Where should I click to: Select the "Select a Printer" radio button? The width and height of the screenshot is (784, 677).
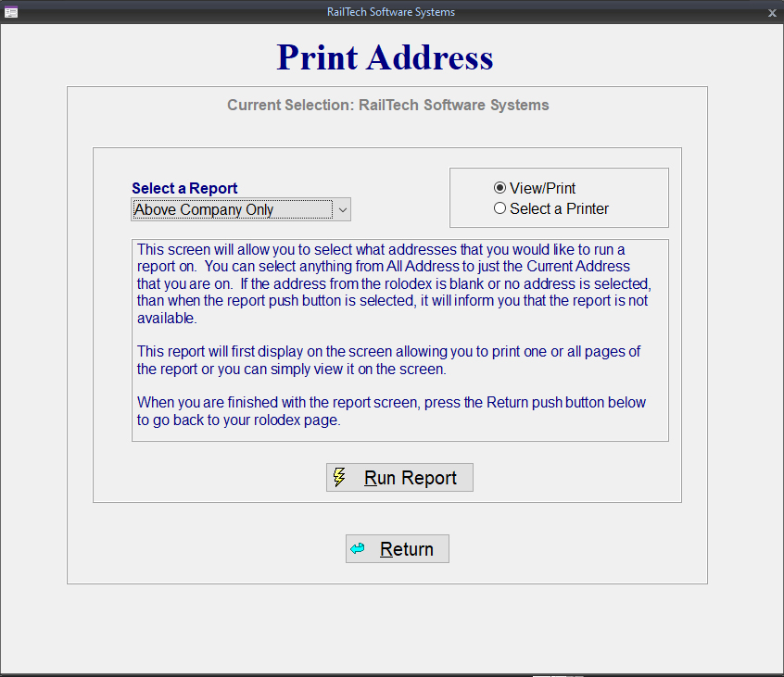coord(499,207)
